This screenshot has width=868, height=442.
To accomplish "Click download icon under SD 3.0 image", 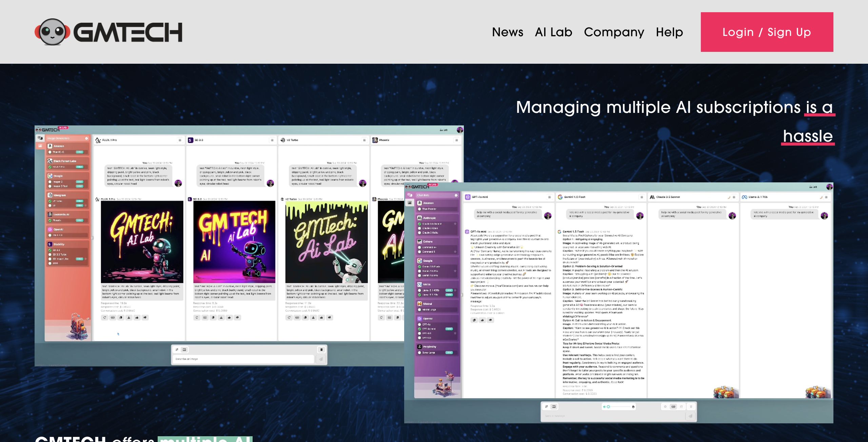I will pyautogui.click(x=221, y=318).
